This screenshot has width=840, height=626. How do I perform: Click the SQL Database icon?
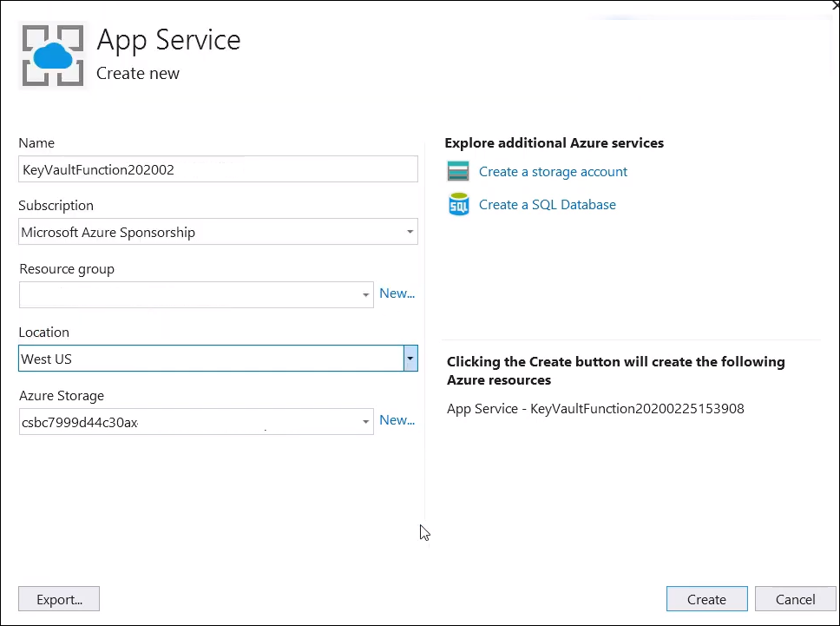(x=458, y=204)
